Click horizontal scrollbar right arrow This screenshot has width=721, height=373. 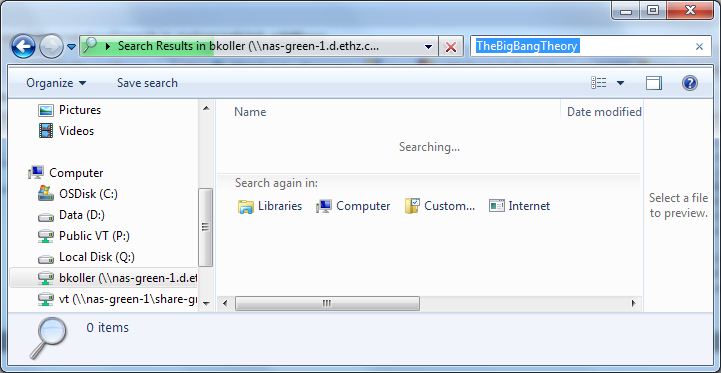tap(634, 303)
